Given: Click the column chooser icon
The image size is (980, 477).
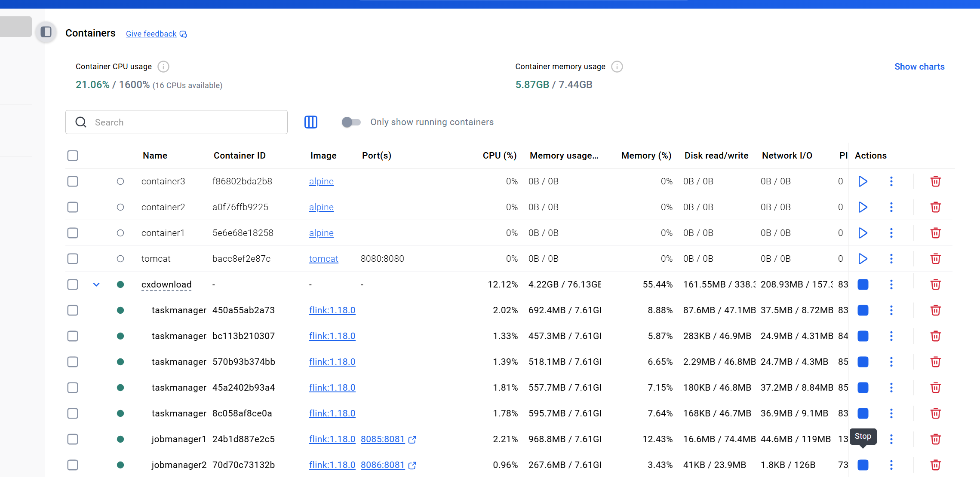Looking at the screenshot, I should pos(310,122).
